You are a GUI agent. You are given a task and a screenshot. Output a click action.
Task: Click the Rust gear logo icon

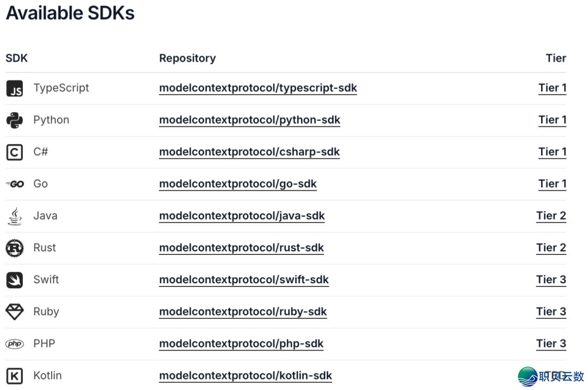point(15,248)
